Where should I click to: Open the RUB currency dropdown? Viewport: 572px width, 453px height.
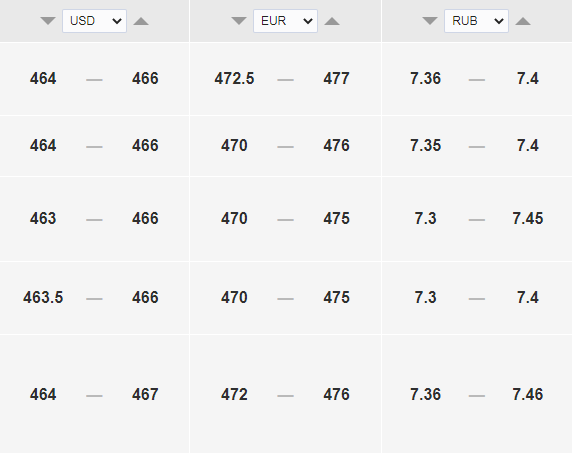[476, 21]
